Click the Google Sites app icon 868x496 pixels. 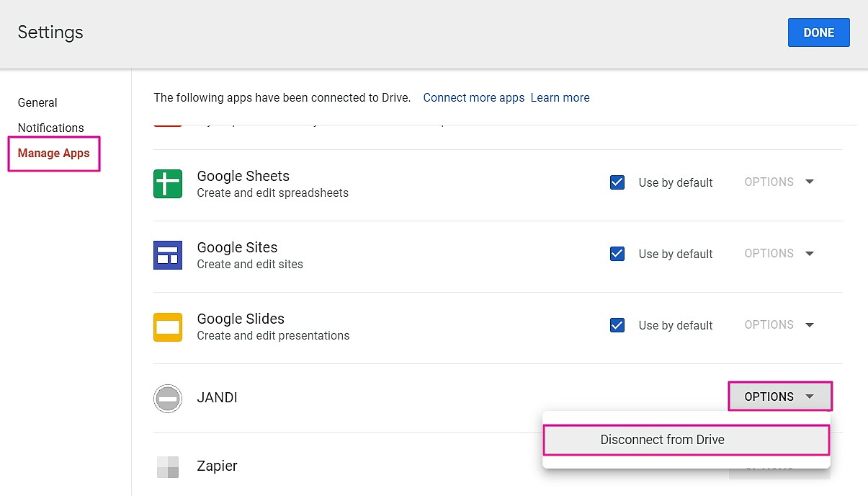(x=168, y=254)
